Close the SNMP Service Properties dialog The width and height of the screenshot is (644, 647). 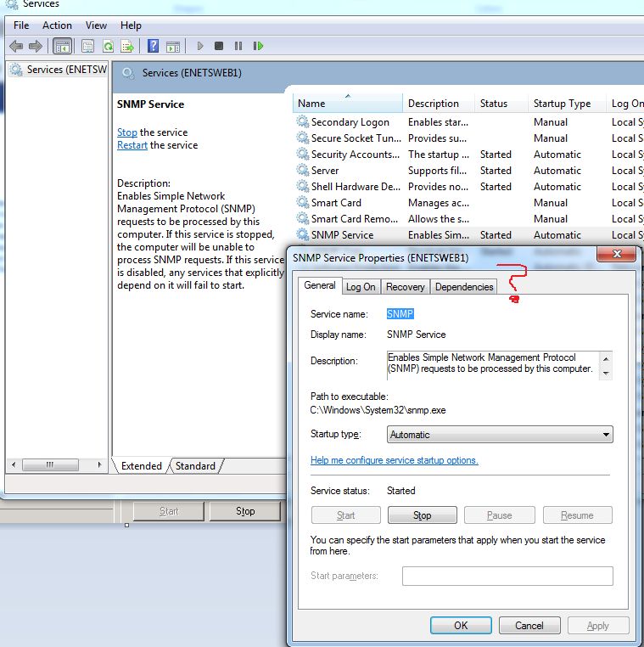tap(617, 254)
